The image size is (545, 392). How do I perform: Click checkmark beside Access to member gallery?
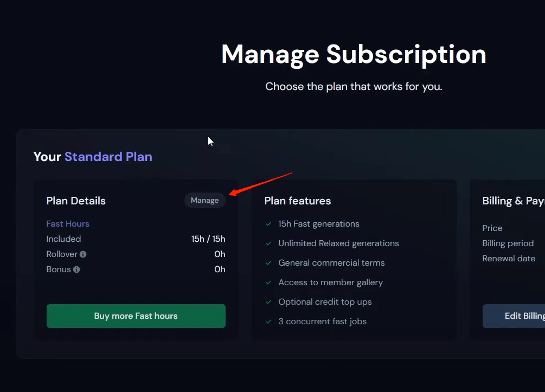coord(268,282)
